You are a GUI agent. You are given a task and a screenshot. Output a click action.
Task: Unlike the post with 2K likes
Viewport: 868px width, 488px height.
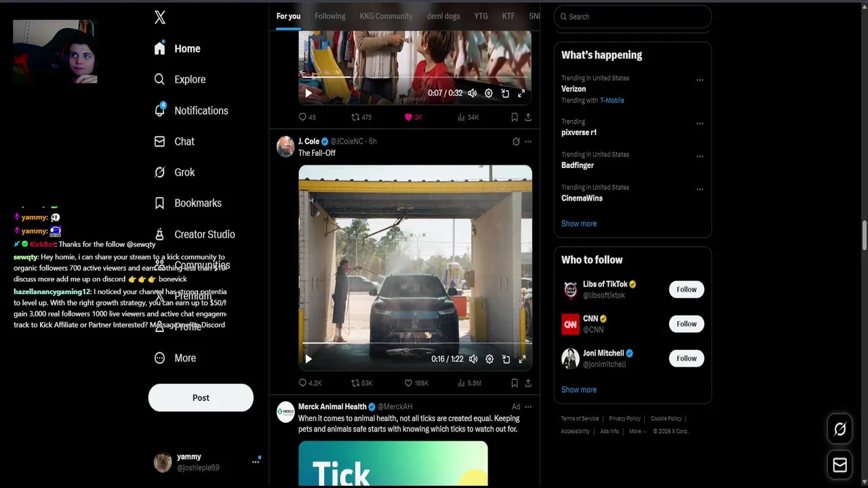pyautogui.click(x=413, y=117)
